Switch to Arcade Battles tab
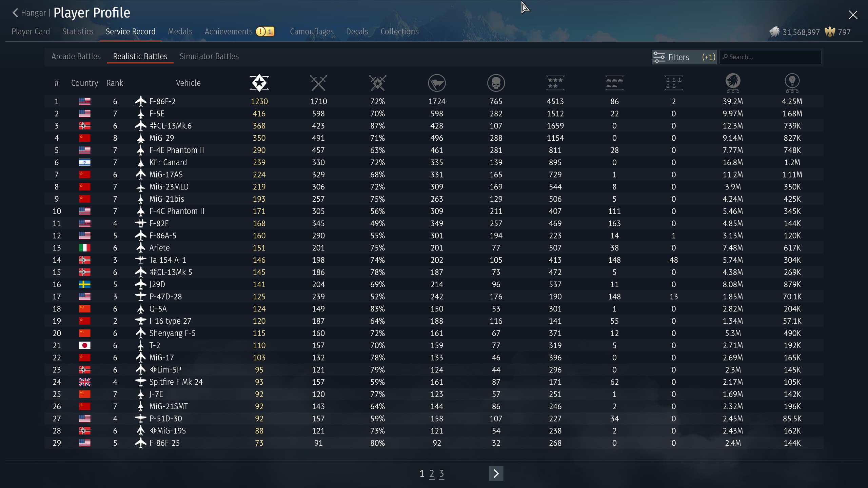 76,56
